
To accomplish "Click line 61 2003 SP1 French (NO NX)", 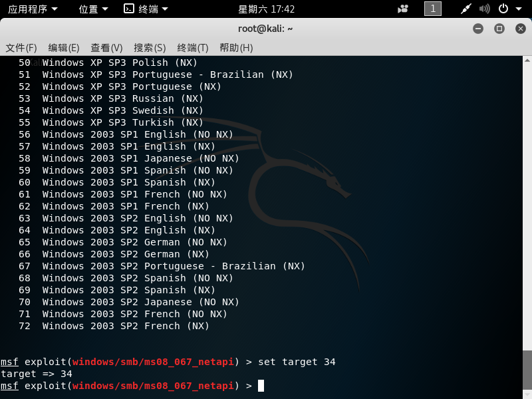I will pos(122,194).
